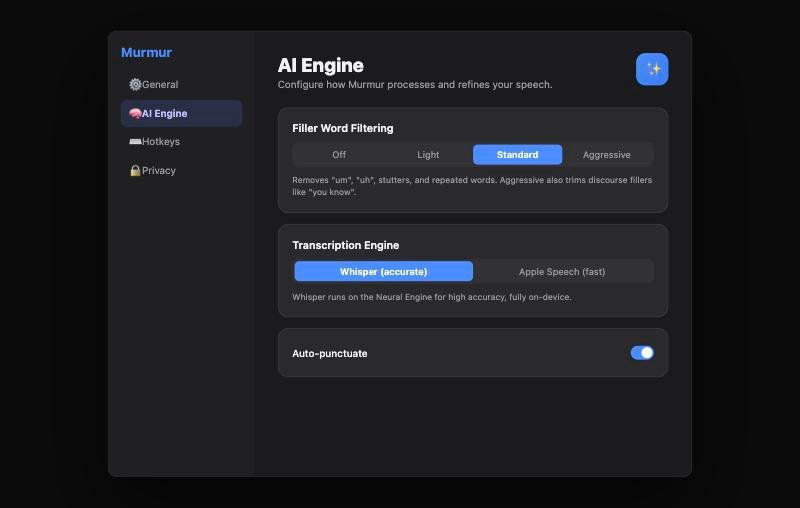Click the Murmur app title
This screenshot has height=508, width=800.
pyautogui.click(x=146, y=53)
